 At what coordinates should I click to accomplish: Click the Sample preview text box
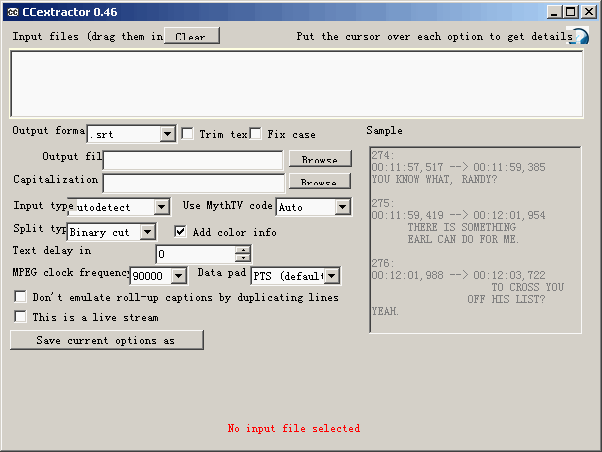[475, 240]
